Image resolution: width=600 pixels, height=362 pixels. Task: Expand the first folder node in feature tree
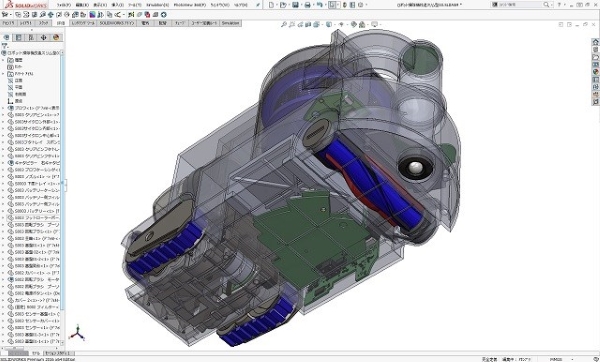[x=3, y=60]
